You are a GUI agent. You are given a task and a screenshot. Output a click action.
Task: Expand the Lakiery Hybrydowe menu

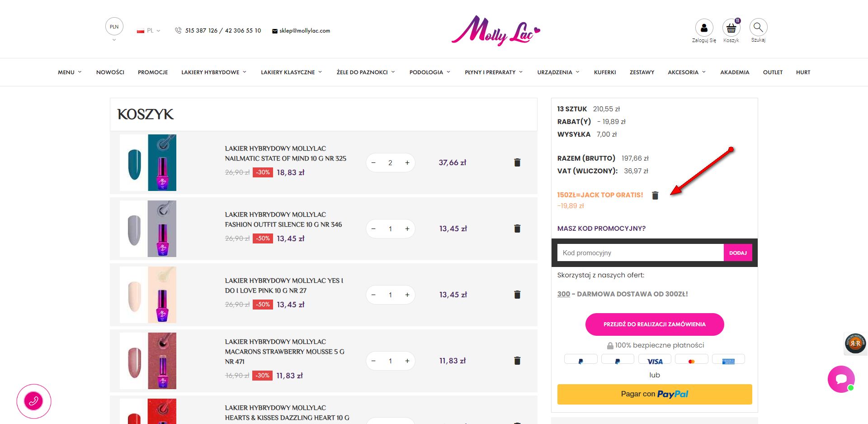(x=214, y=72)
